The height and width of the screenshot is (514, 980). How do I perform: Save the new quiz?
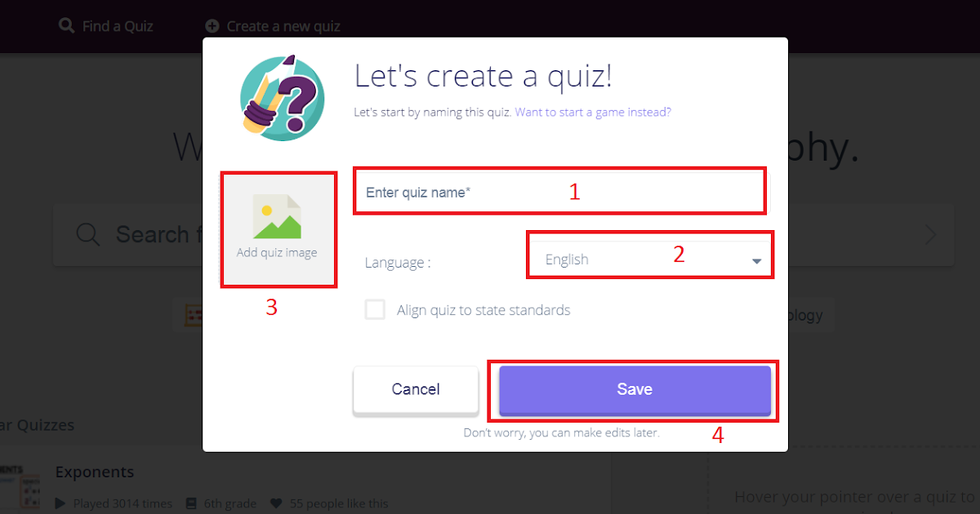point(635,390)
